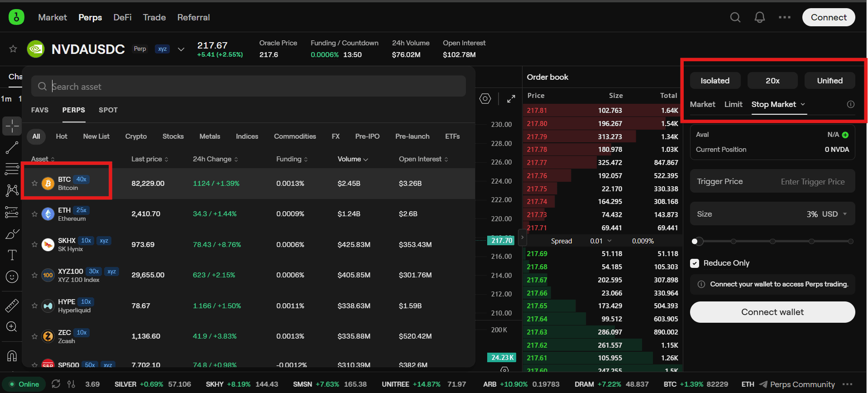Star the ETH Ethereum row
The width and height of the screenshot is (868, 393).
[x=34, y=214]
